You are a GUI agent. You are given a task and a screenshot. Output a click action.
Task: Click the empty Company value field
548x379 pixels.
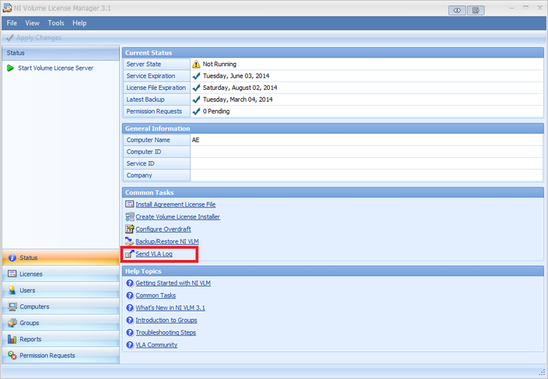(367, 175)
